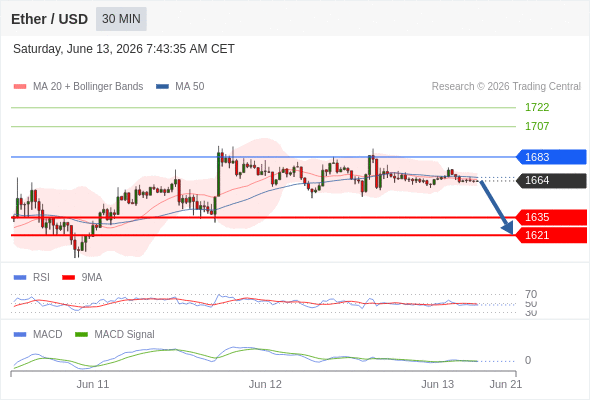Click the Jun 21 date axis label
This screenshot has height=400, width=590.
tap(506, 384)
